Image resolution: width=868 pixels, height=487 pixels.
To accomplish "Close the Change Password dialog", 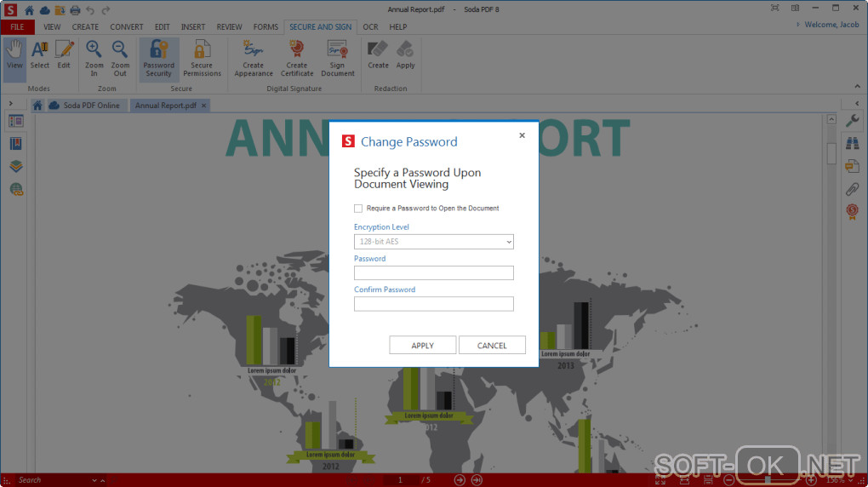I will 522,135.
